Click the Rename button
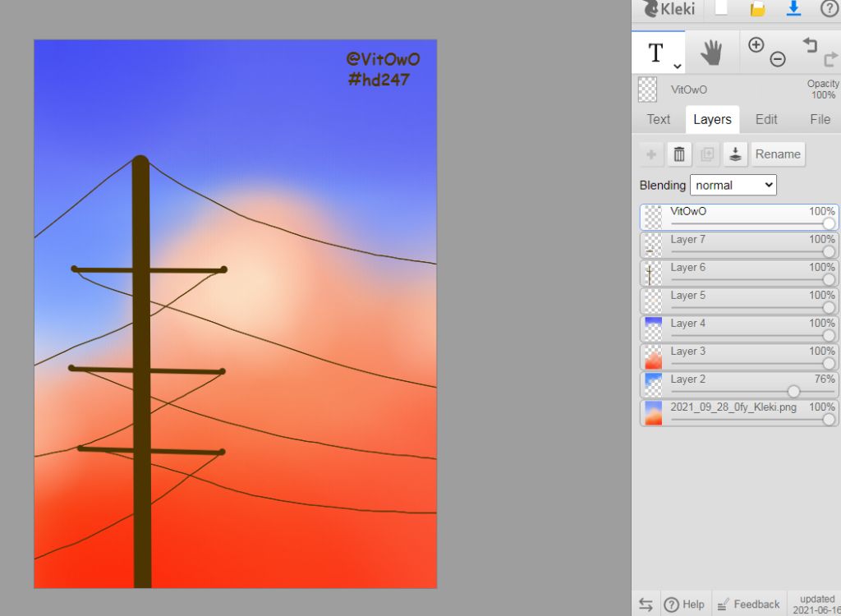841x616 pixels. click(x=778, y=154)
